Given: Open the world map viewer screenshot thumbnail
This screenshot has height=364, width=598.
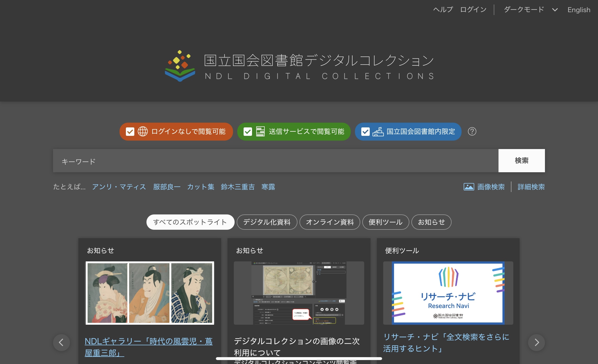Looking at the screenshot, I should coord(299,293).
